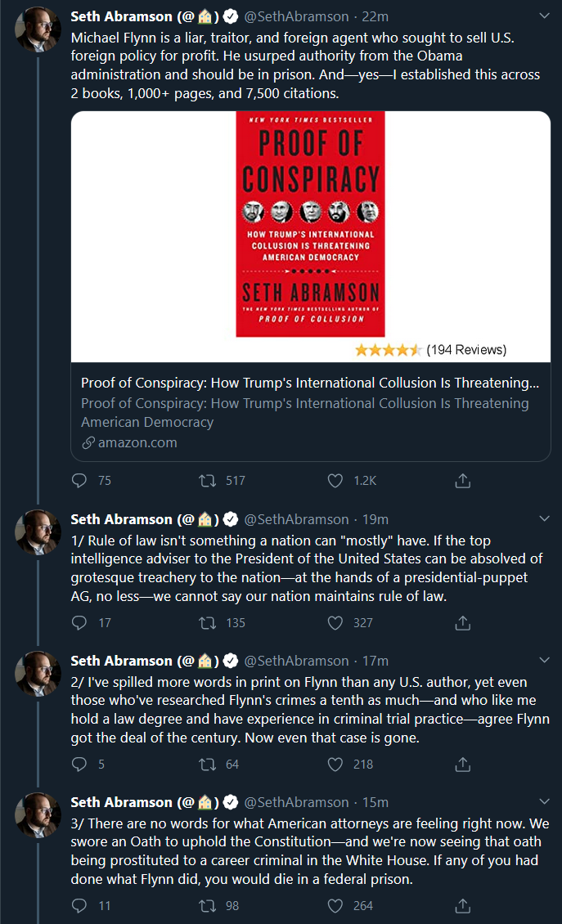The width and height of the screenshot is (562, 924).
Task: Reply to the 3/ tweet with 11 replies
Action: (x=79, y=906)
